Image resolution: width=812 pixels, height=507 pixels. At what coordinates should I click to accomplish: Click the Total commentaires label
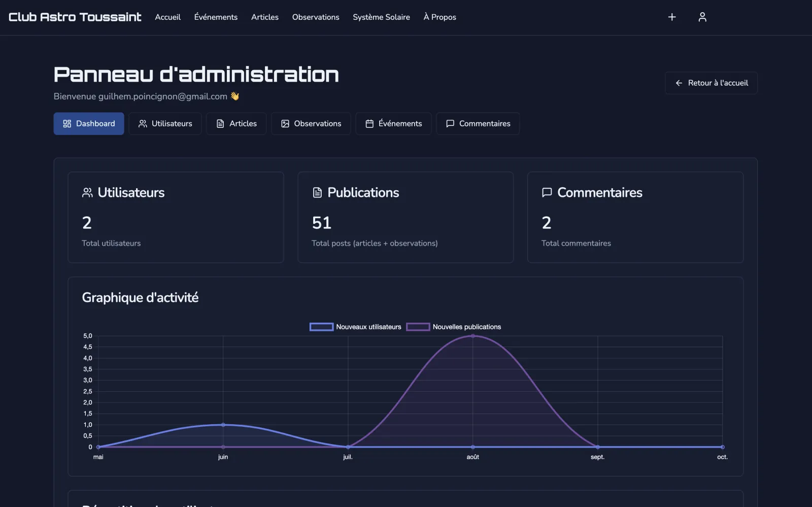tap(576, 244)
